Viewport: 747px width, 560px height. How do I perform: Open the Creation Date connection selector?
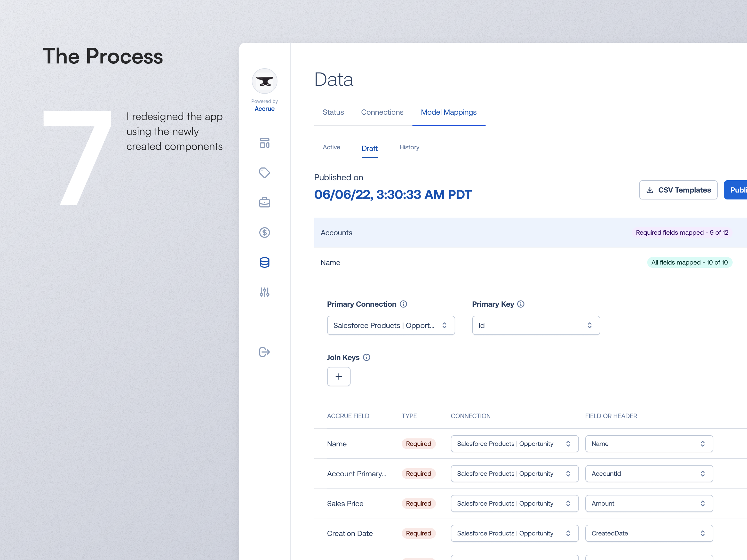pyautogui.click(x=514, y=533)
